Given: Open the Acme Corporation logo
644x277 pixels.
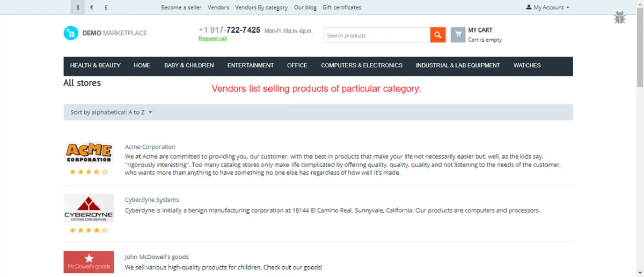Looking at the screenshot, I should (89, 153).
